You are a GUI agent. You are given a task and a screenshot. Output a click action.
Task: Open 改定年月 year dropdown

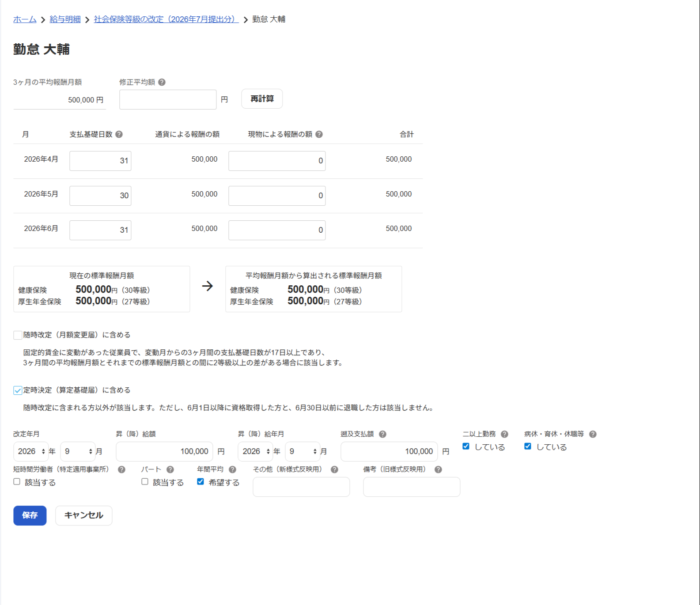pyautogui.click(x=31, y=451)
